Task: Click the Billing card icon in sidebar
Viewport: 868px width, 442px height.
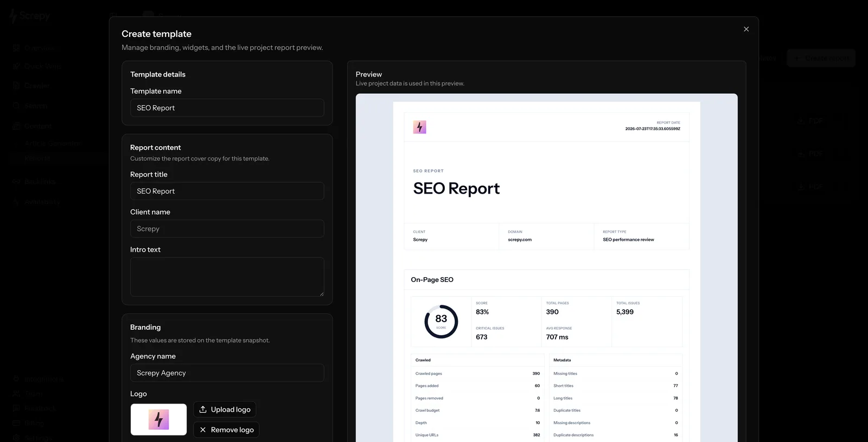Action: tap(16, 423)
